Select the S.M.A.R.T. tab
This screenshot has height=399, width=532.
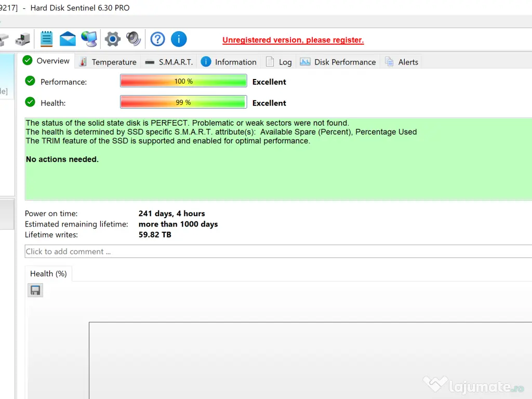[x=169, y=62]
